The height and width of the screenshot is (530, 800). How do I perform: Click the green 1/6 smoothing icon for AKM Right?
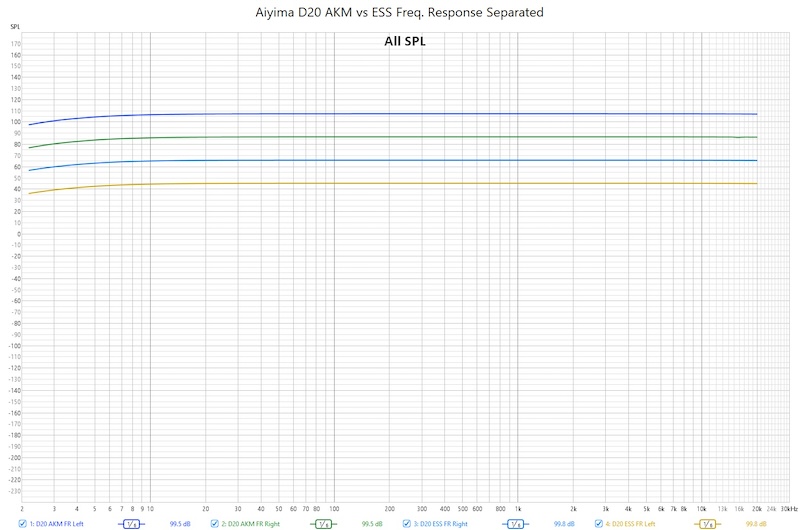click(323, 524)
